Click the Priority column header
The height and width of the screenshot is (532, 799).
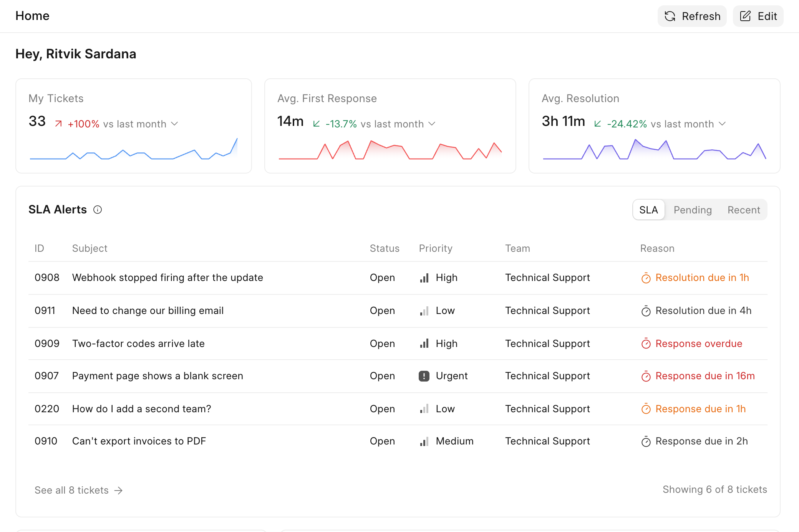[x=436, y=248]
